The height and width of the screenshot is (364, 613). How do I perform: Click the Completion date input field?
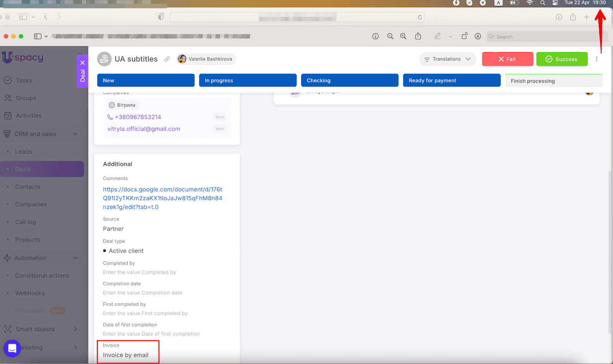click(143, 293)
